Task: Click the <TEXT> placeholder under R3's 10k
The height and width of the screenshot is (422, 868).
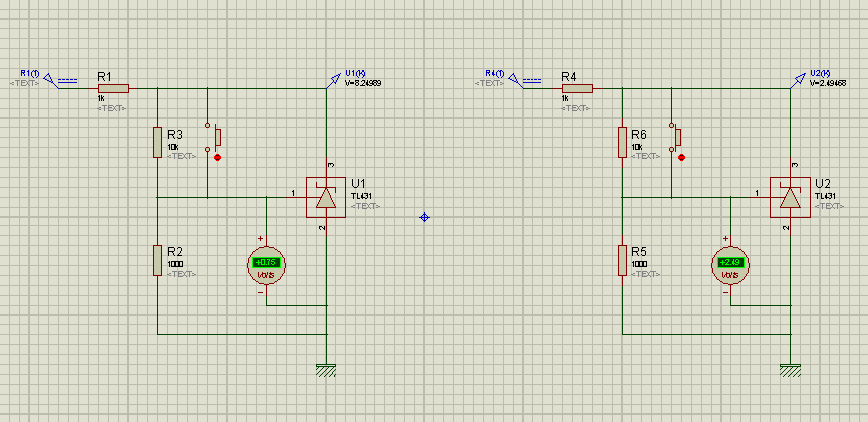Action: pos(182,156)
